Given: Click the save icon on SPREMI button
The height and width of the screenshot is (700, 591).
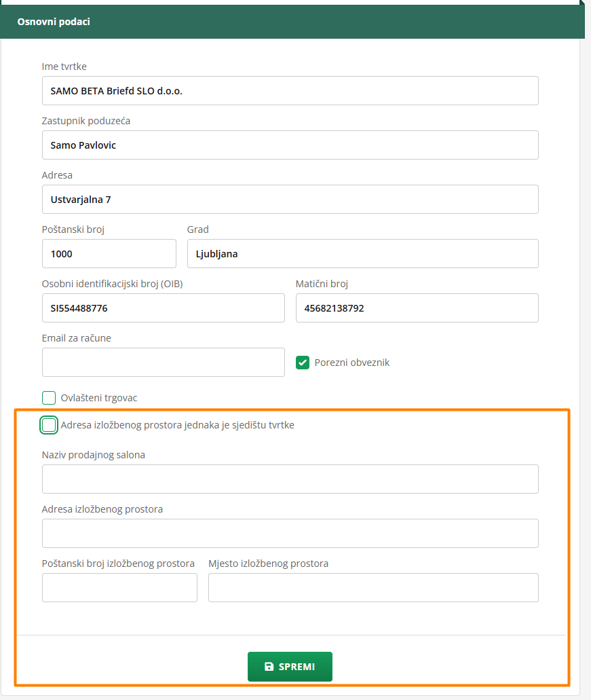Looking at the screenshot, I should (269, 667).
